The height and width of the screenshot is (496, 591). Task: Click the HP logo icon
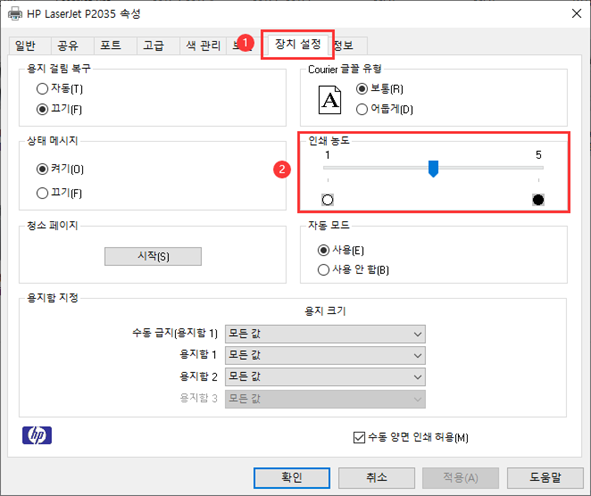[x=37, y=435]
